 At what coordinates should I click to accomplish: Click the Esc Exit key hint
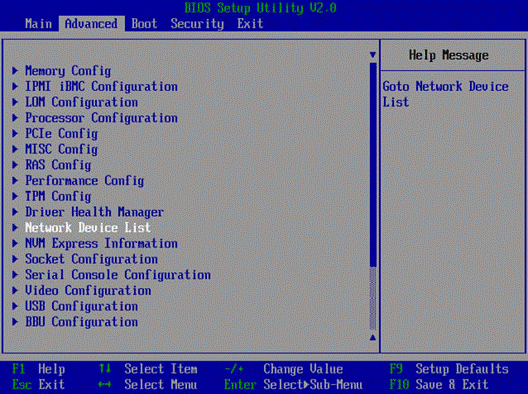pos(38,385)
